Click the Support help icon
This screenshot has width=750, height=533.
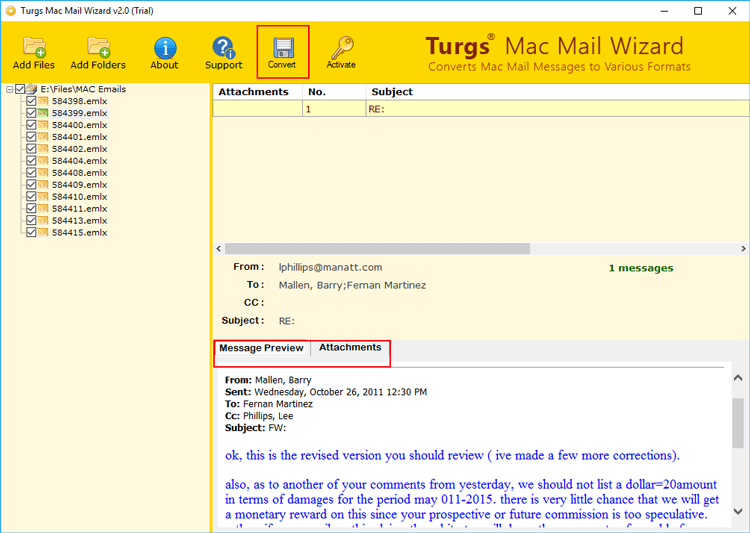click(x=223, y=48)
